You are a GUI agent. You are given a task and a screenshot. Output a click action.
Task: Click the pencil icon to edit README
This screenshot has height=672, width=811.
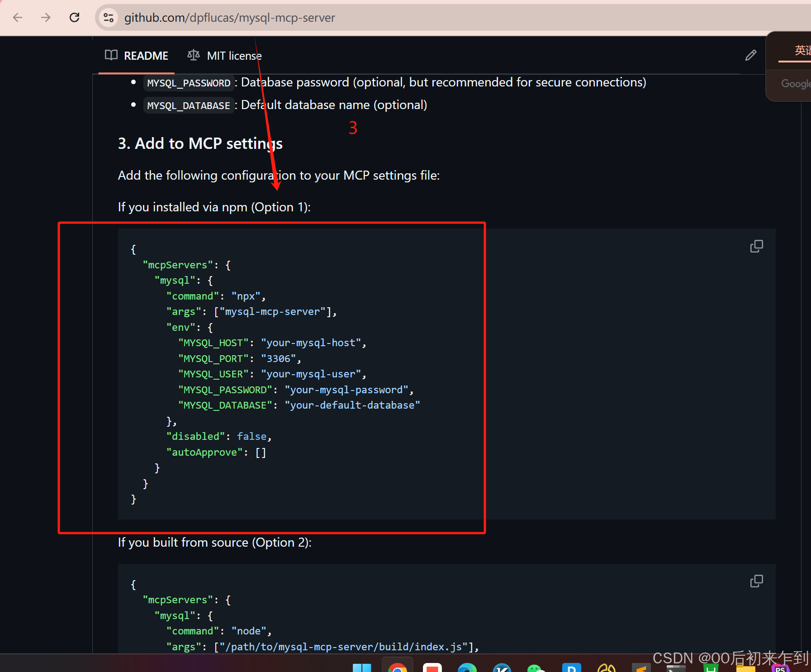tap(750, 55)
